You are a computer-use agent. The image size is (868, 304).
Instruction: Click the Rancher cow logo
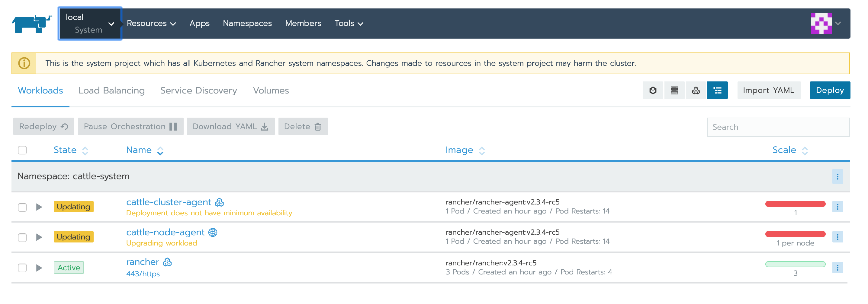pos(32,24)
